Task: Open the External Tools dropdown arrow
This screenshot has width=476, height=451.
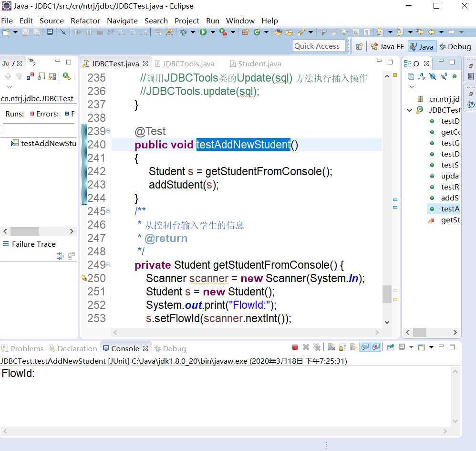Action: coord(233,32)
